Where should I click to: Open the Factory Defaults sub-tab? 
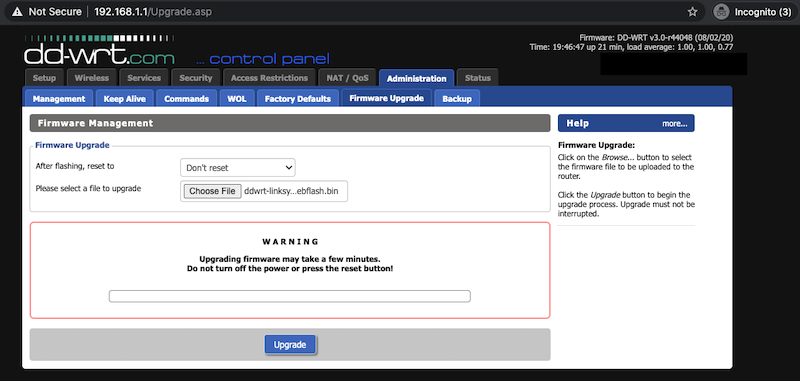point(298,98)
